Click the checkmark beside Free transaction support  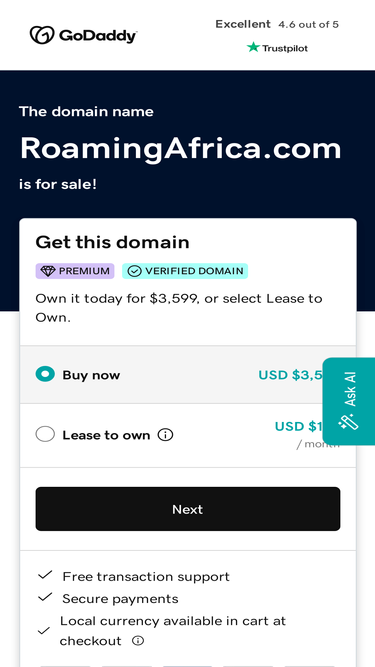point(45,576)
